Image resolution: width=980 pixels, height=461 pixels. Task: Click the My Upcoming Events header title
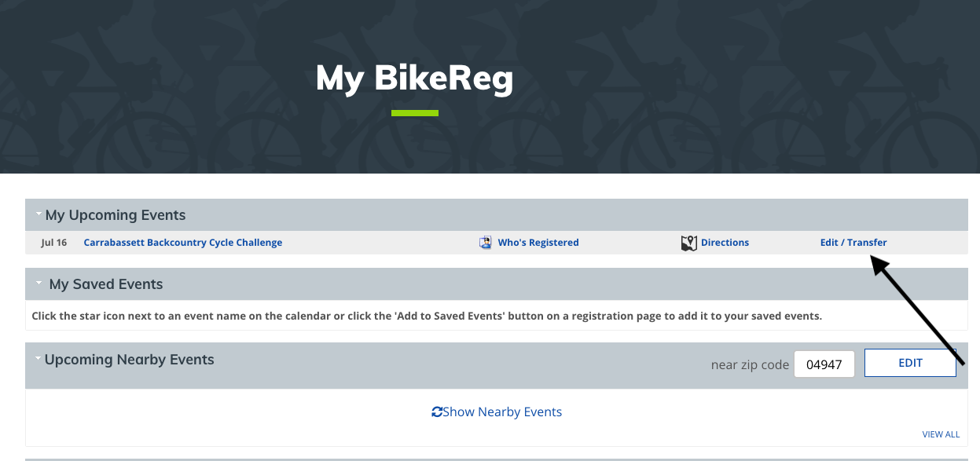(x=116, y=214)
